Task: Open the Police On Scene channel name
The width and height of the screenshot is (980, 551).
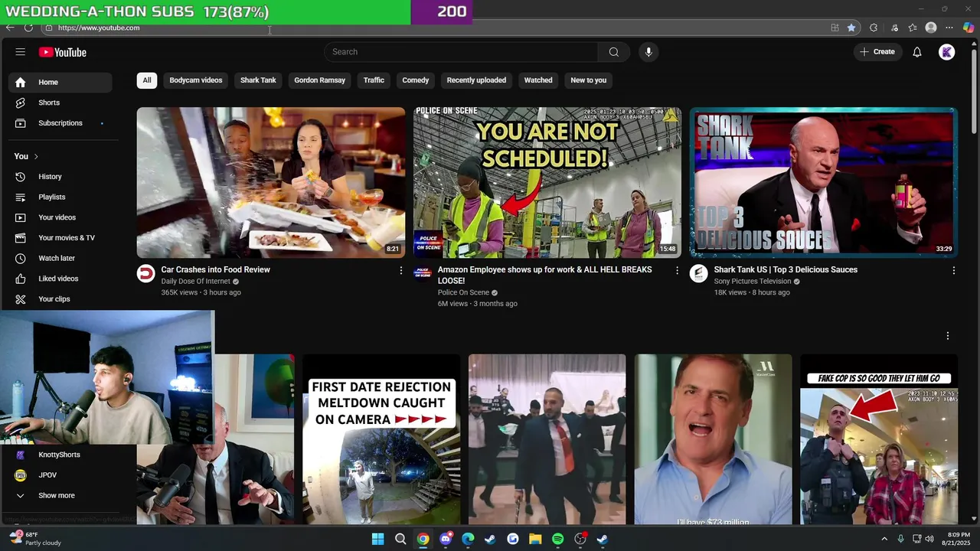Action: point(463,292)
